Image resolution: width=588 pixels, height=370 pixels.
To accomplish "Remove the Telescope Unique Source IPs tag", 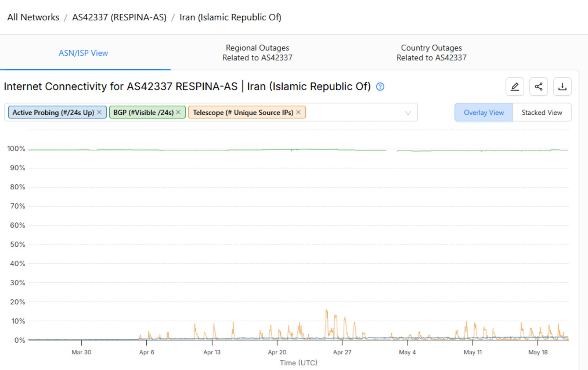I will tap(298, 112).
